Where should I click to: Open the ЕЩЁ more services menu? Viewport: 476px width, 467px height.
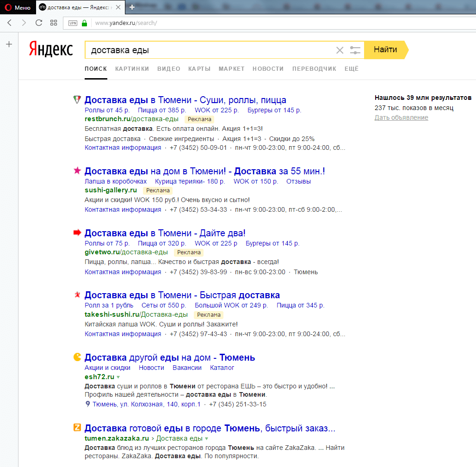[x=352, y=68]
